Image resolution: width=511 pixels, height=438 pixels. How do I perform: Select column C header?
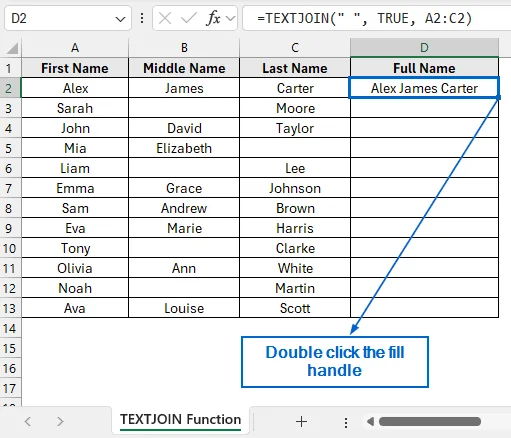(x=295, y=48)
